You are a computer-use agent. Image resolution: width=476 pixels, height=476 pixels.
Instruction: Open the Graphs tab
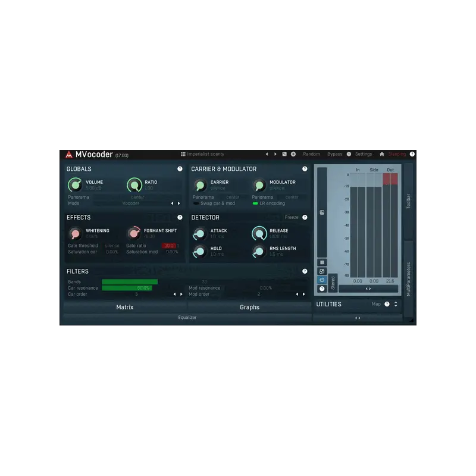pos(249,307)
